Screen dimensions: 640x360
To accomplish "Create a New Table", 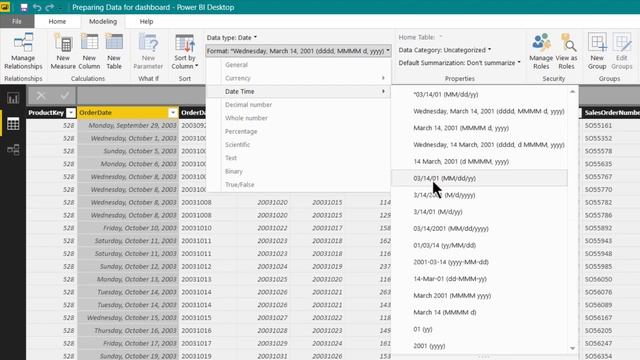I will (114, 51).
